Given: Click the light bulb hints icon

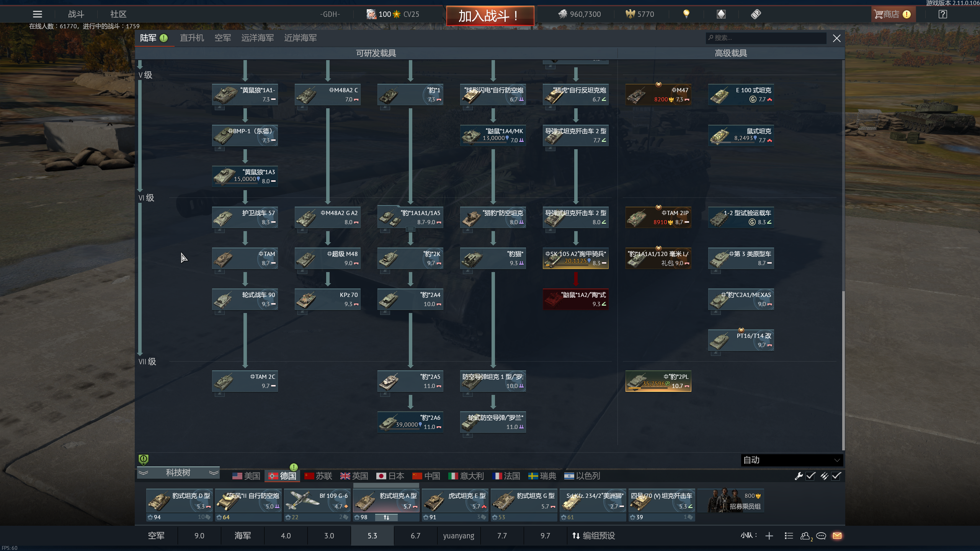Looking at the screenshot, I should [686, 14].
